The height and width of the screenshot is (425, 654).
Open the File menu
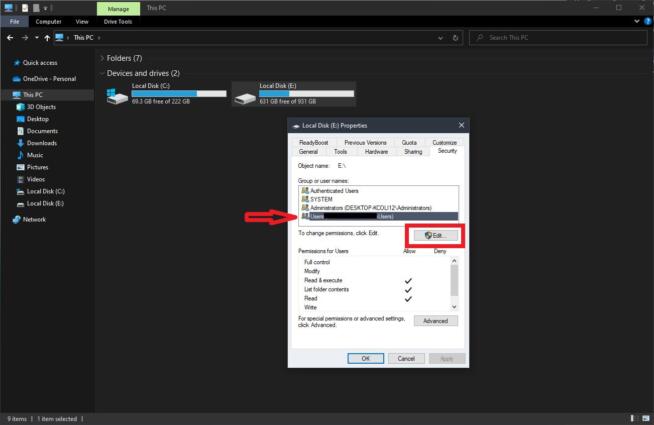(x=14, y=22)
